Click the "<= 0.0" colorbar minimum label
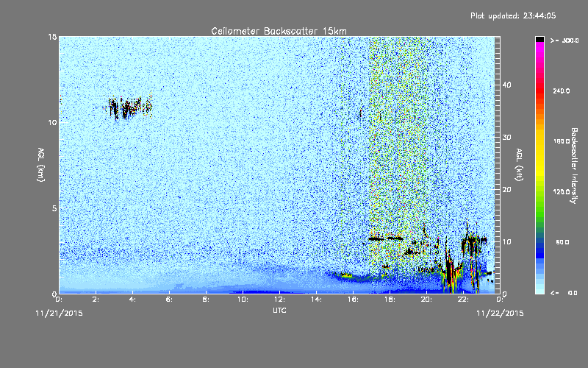 coord(564,293)
